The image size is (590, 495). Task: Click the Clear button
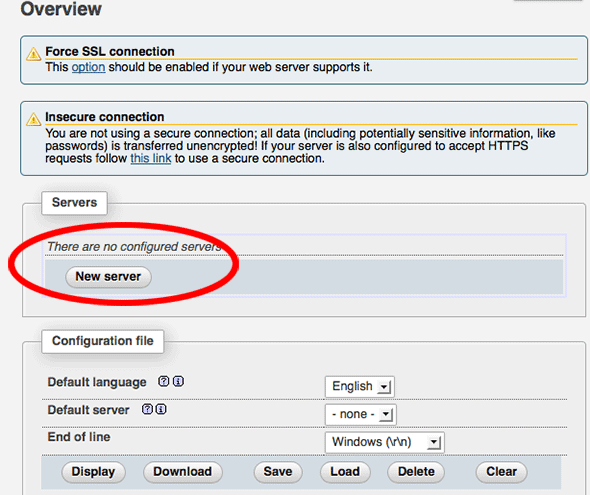501,472
